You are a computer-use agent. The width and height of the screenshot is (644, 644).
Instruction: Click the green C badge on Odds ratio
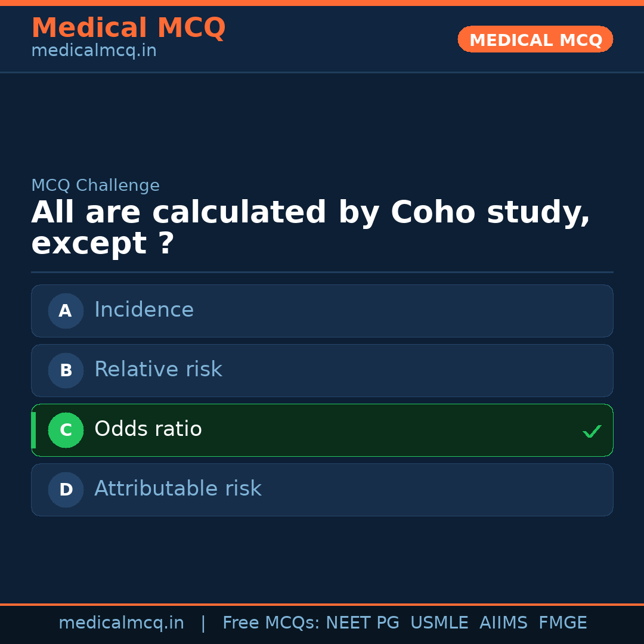pyautogui.click(x=66, y=430)
